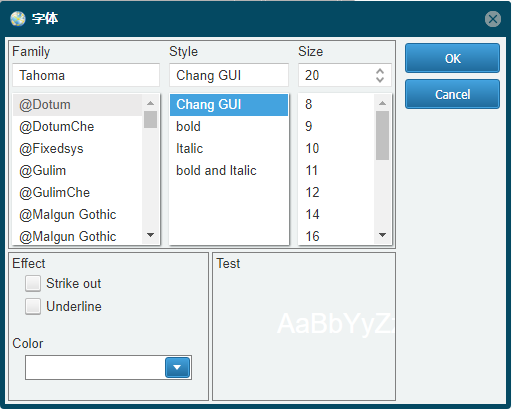Decrease font size with the spinner down arrow
The height and width of the screenshot is (409, 512).
pos(380,80)
